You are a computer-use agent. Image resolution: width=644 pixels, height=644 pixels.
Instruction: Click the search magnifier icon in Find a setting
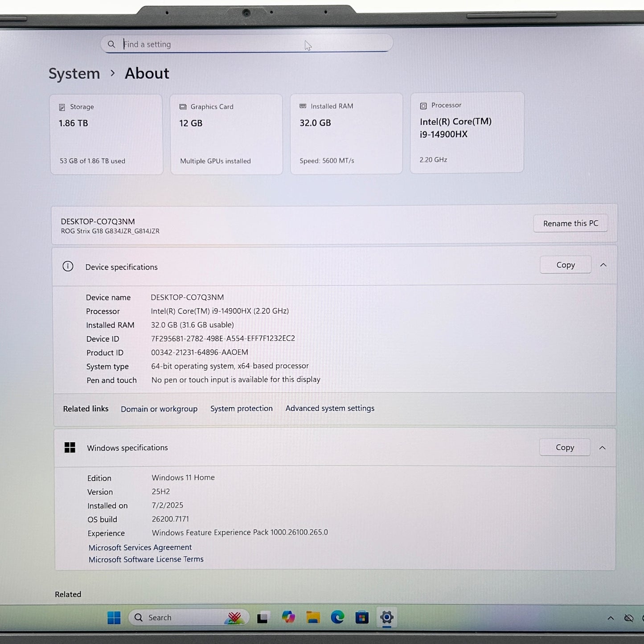click(111, 44)
